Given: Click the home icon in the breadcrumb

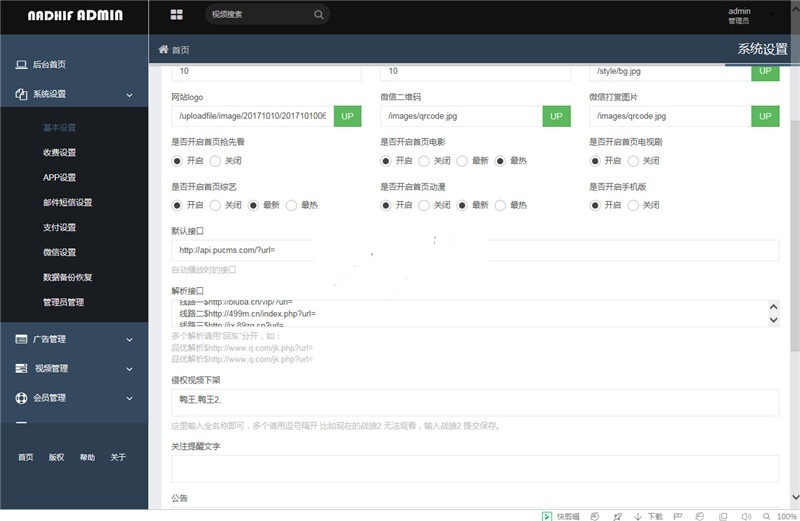Looking at the screenshot, I should [x=163, y=49].
